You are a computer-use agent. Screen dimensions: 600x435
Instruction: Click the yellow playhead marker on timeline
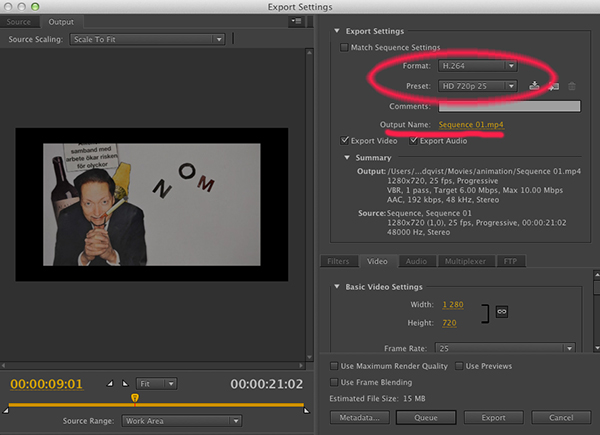pos(135,398)
